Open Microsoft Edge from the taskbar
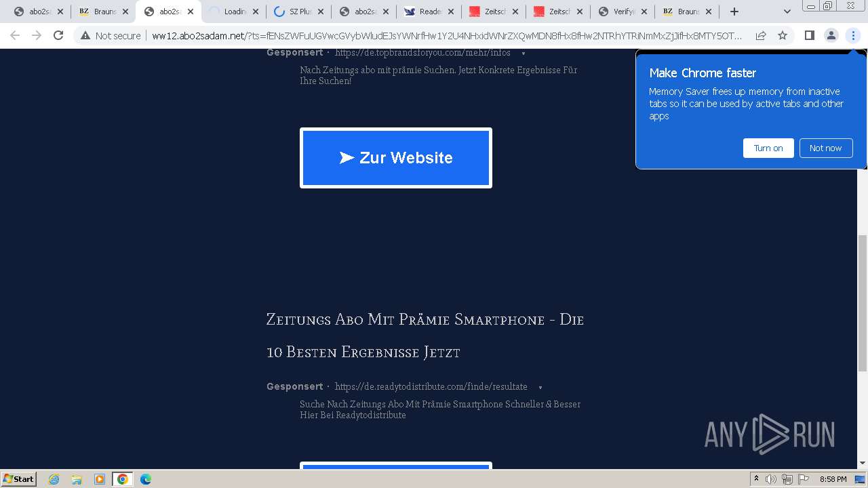Screen dimensions: 868x488 pos(146,479)
